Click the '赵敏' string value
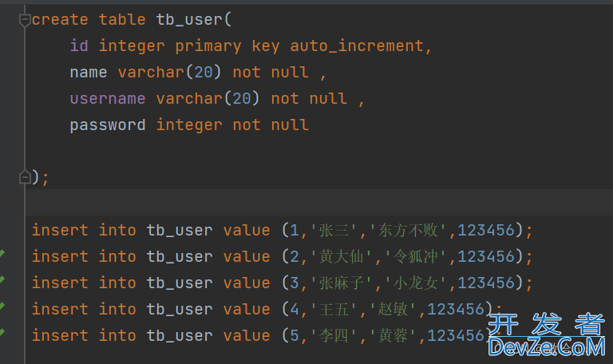This screenshot has width=613, height=364. click(x=401, y=309)
